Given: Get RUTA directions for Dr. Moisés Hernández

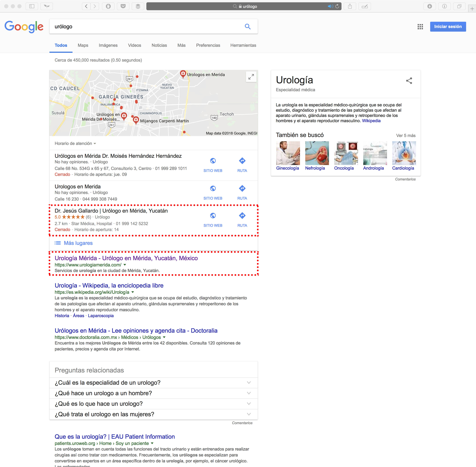Looking at the screenshot, I should point(242,165).
